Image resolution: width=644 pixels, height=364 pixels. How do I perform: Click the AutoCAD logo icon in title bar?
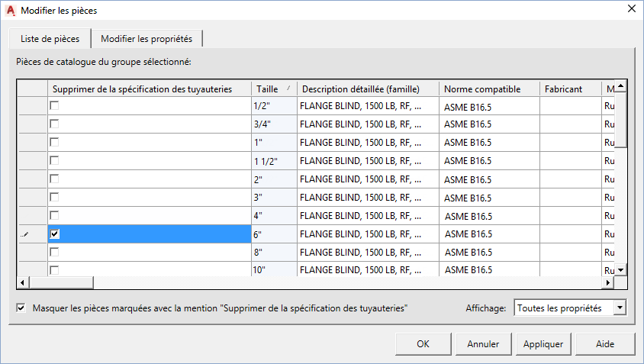tap(10, 10)
